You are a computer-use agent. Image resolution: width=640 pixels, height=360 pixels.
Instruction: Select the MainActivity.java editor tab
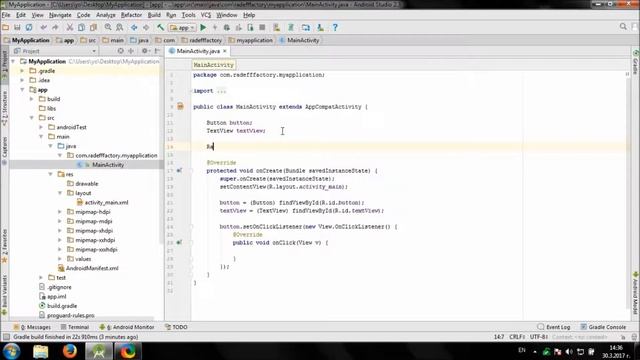[198, 51]
